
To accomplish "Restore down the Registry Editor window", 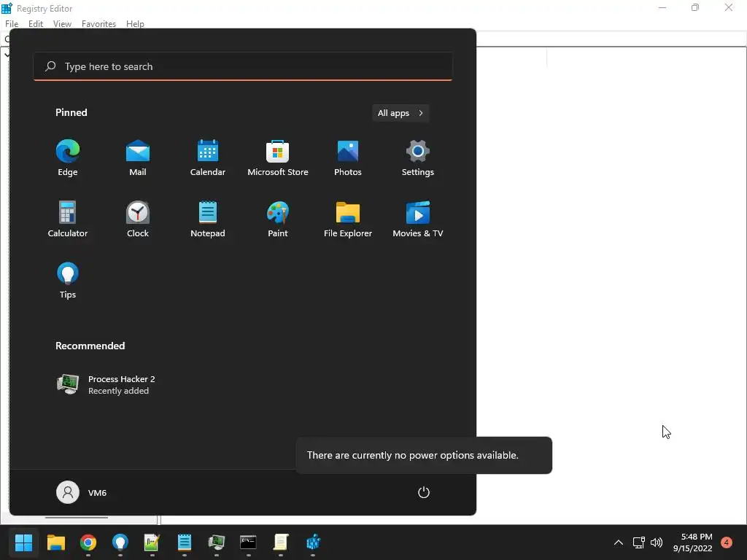I will (695, 8).
